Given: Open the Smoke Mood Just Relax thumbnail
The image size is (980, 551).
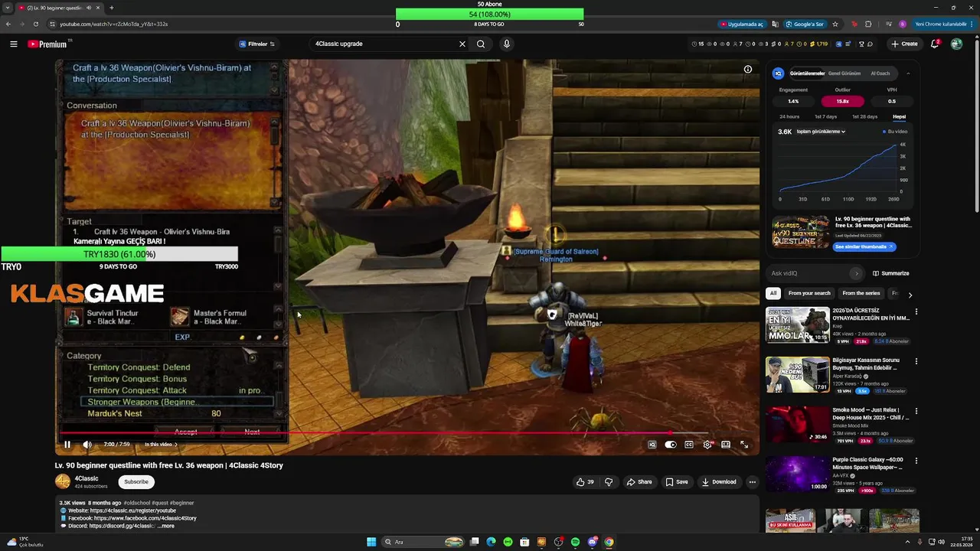Looking at the screenshot, I should pyautogui.click(x=798, y=424).
